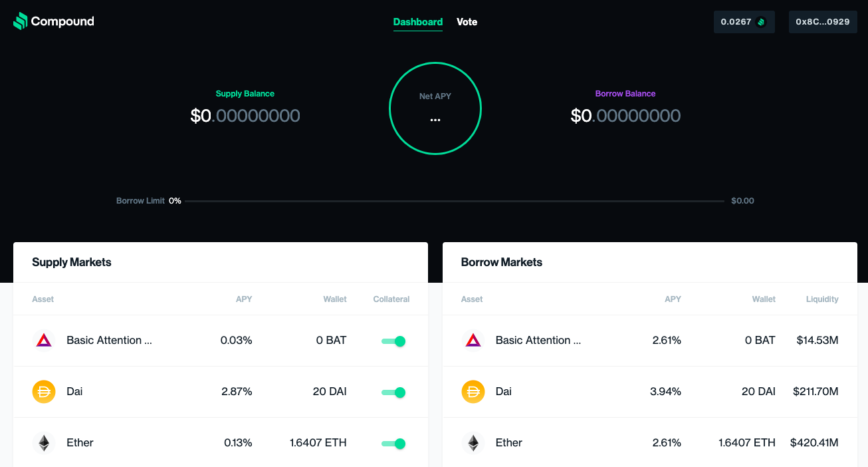The height and width of the screenshot is (467, 868).
Task: Click the Compound wordmark link
Action: (62, 21)
